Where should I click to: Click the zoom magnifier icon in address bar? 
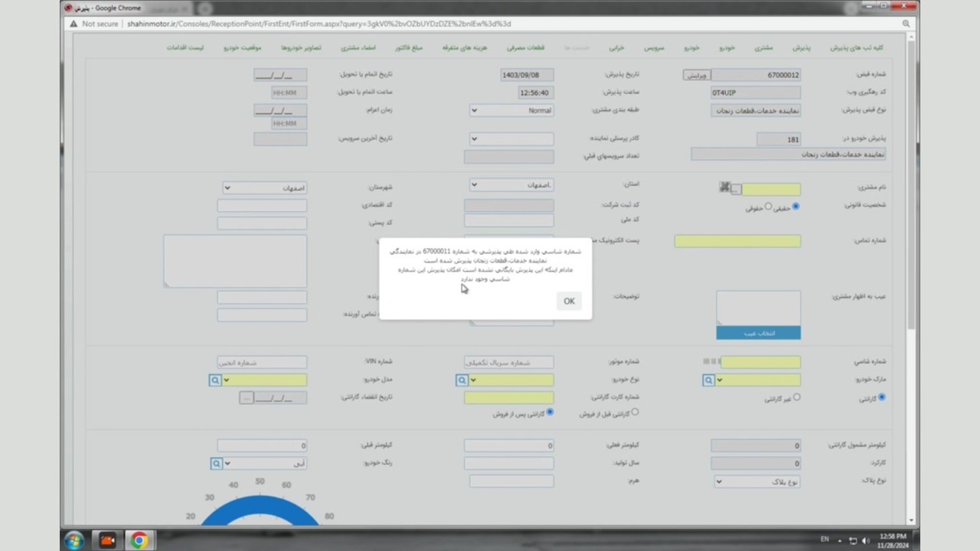tap(906, 24)
